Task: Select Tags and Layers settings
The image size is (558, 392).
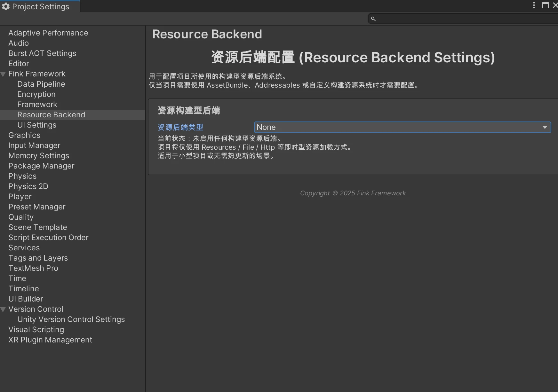Action: coord(38,258)
